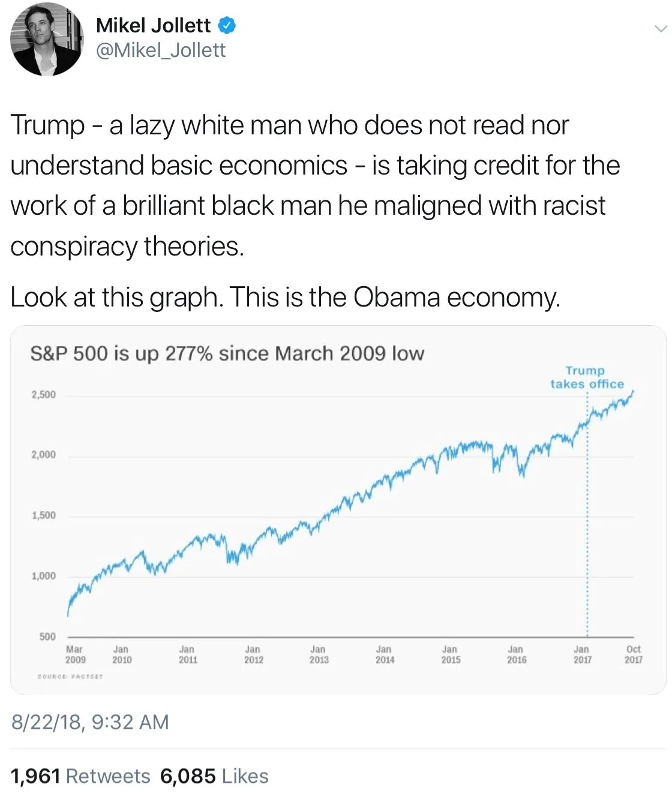Click the chart title about 277% rise
The width and height of the screenshot is (672, 799).
tap(227, 353)
